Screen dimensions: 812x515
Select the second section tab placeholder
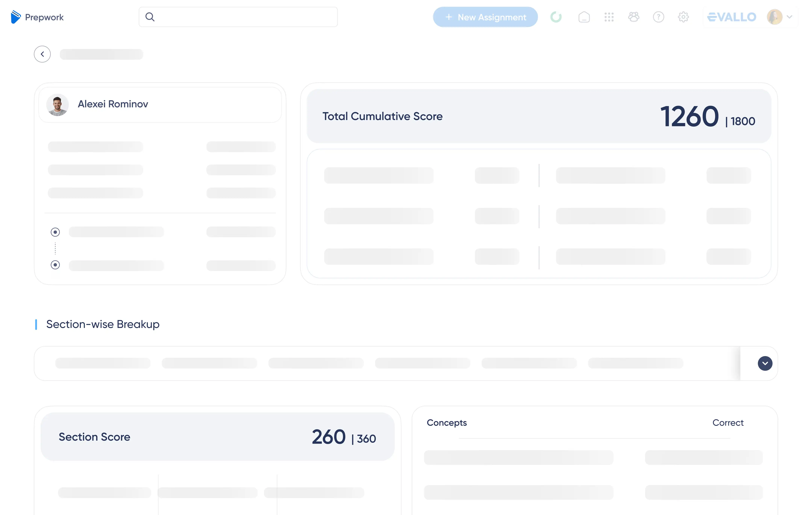209,363
